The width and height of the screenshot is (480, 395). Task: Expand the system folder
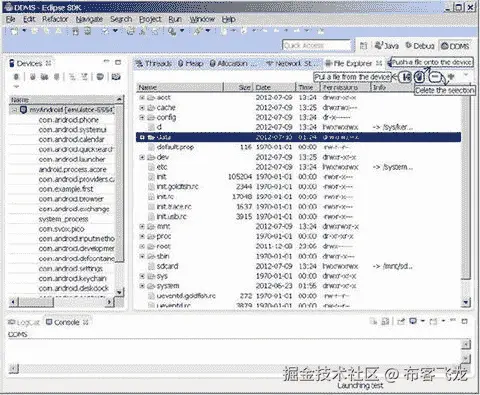[x=142, y=286]
